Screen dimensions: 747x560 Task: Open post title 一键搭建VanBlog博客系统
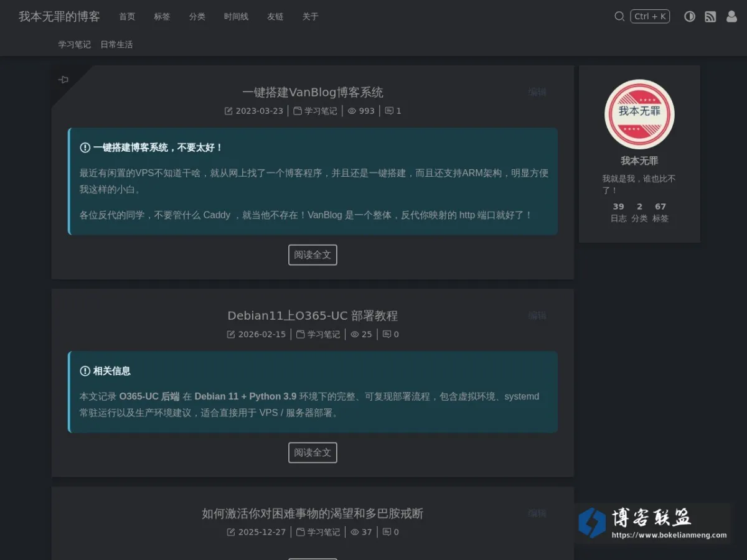312,92
